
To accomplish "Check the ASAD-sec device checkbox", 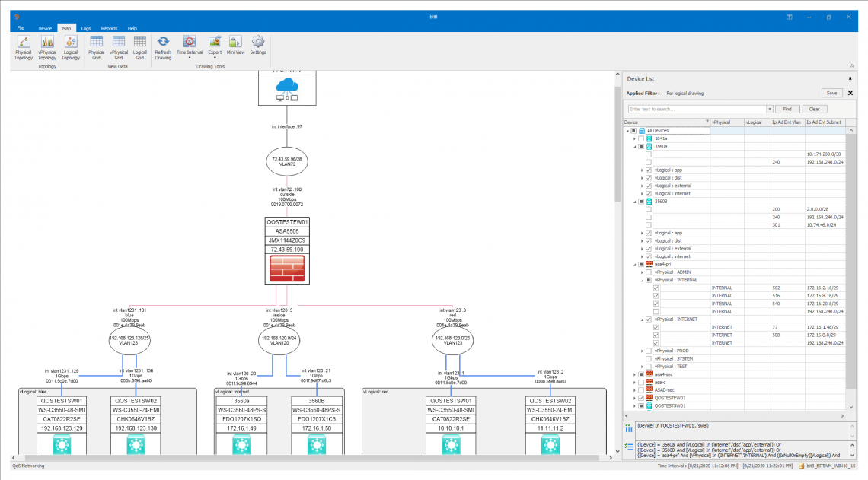I will point(641,390).
